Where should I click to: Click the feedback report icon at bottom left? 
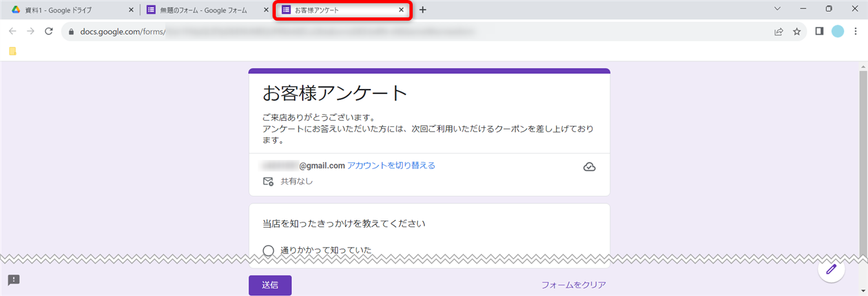[14, 280]
